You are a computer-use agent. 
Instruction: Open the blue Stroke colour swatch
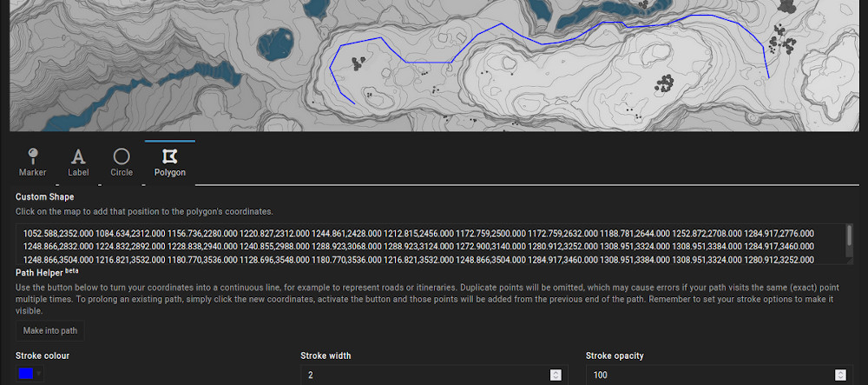point(25,374)
